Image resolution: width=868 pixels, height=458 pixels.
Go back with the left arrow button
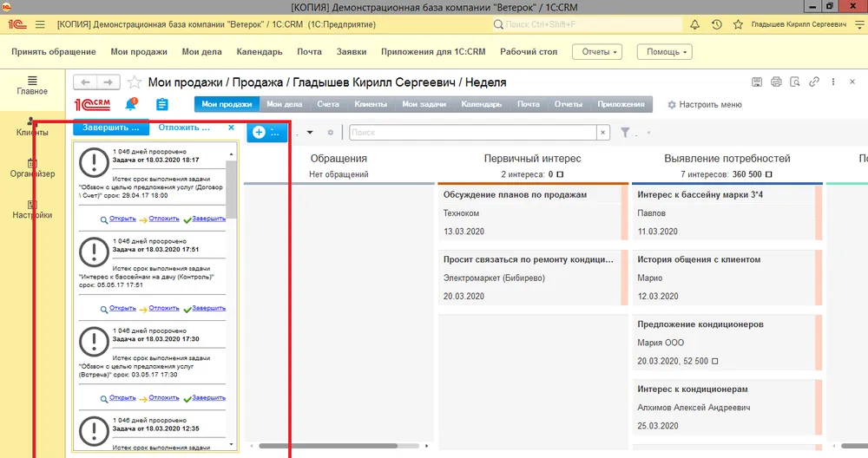[85, 82]
